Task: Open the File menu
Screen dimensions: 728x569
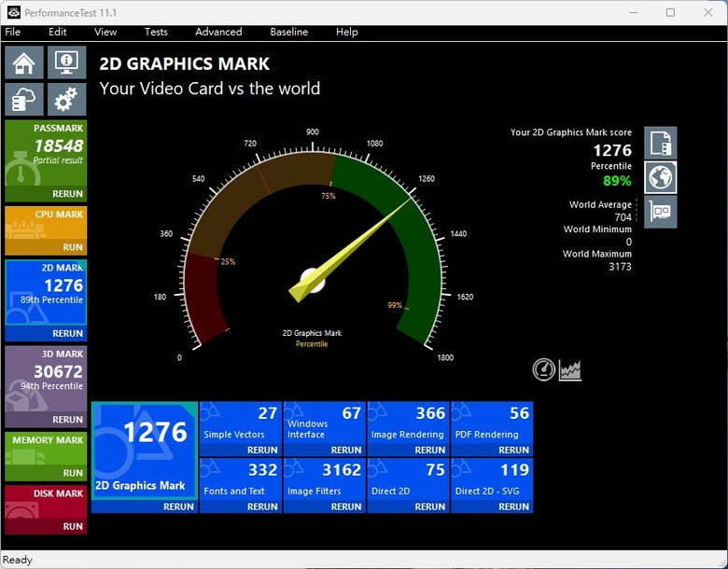Action: pyautogui.click(x=12, y=32)
